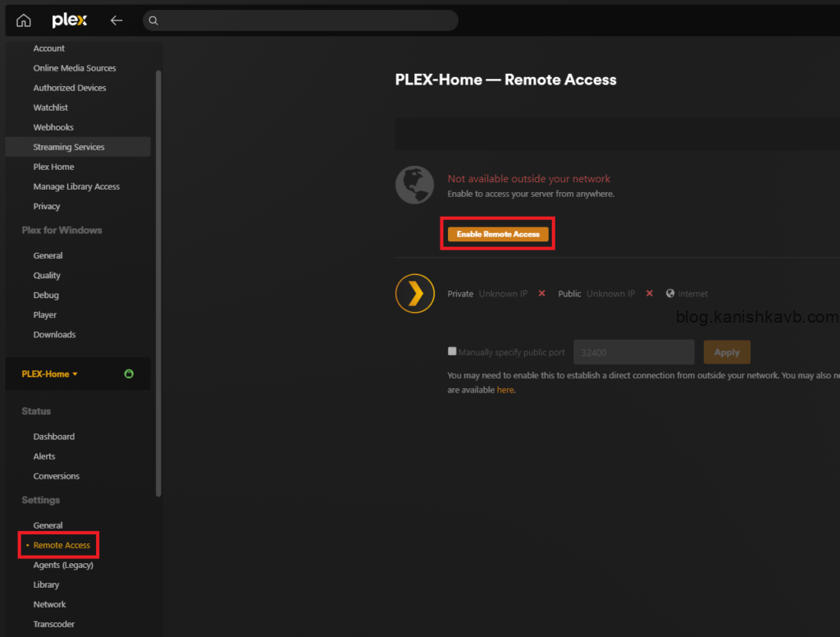The image size is (840, 637).
Task: Go back using the left arrow
Action: pos(116,21)
